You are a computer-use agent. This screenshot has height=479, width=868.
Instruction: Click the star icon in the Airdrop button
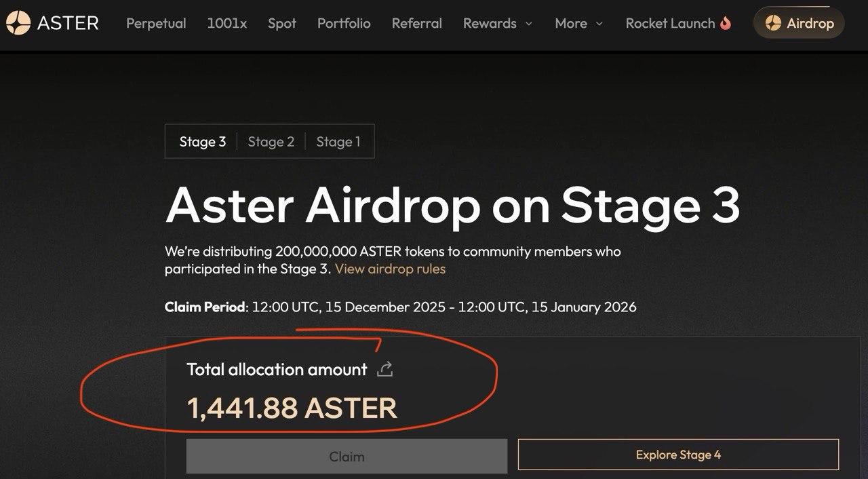click(773, 23)
